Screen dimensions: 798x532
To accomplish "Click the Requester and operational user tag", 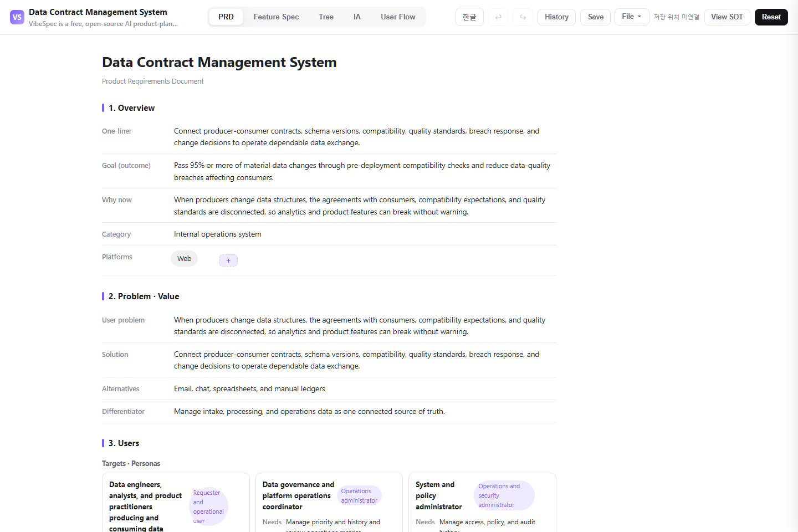I will click(208, 507).
